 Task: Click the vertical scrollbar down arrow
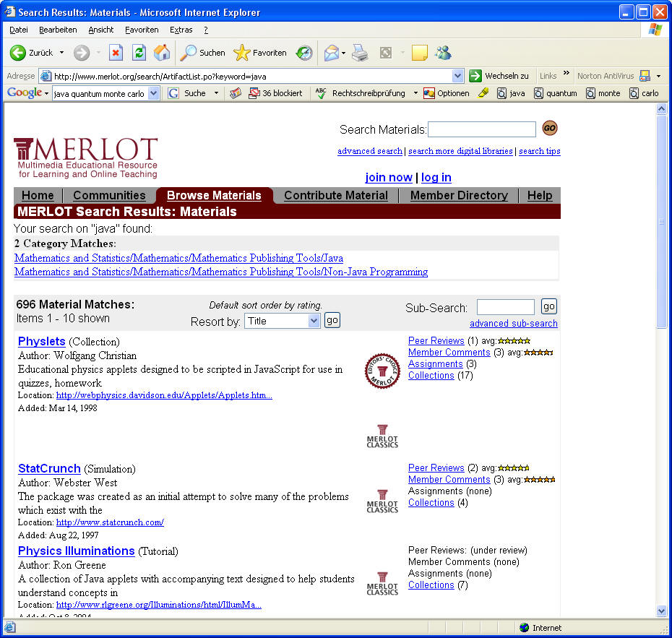pos(661,611)
